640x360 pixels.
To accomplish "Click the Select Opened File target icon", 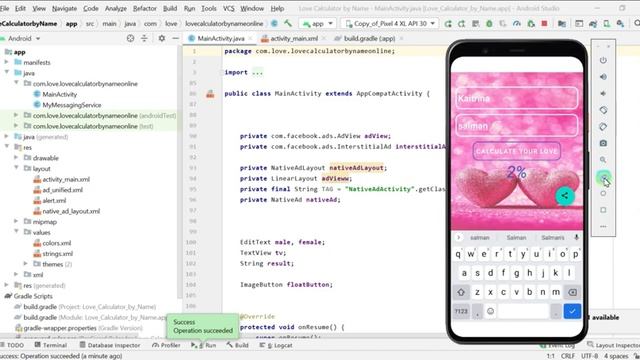I will [x=130, y=38].
